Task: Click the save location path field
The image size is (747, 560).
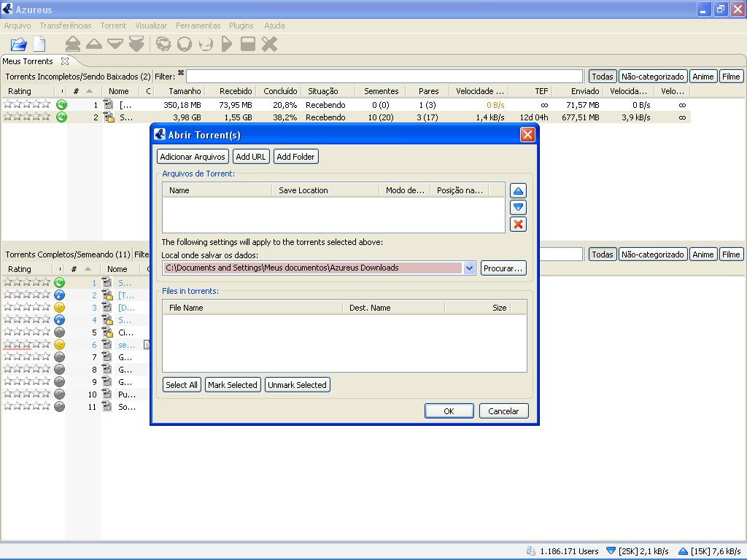Action: 312,268
